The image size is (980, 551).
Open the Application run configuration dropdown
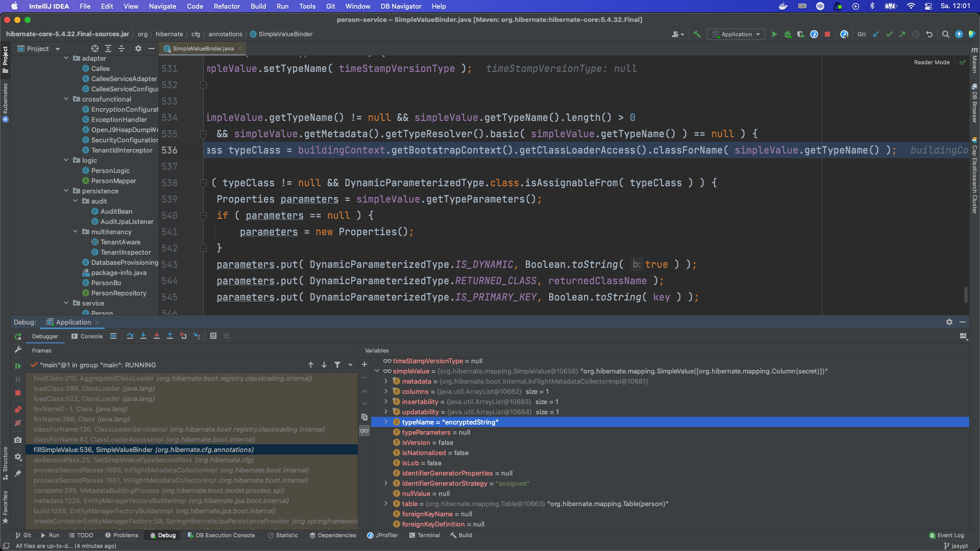point(736,34)
